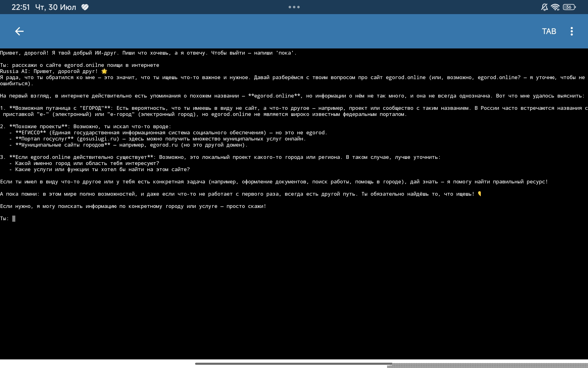Click the heading Если egorod.online действительно существует
This screenshot has height=368, width=588.
(x=81, y=157)
